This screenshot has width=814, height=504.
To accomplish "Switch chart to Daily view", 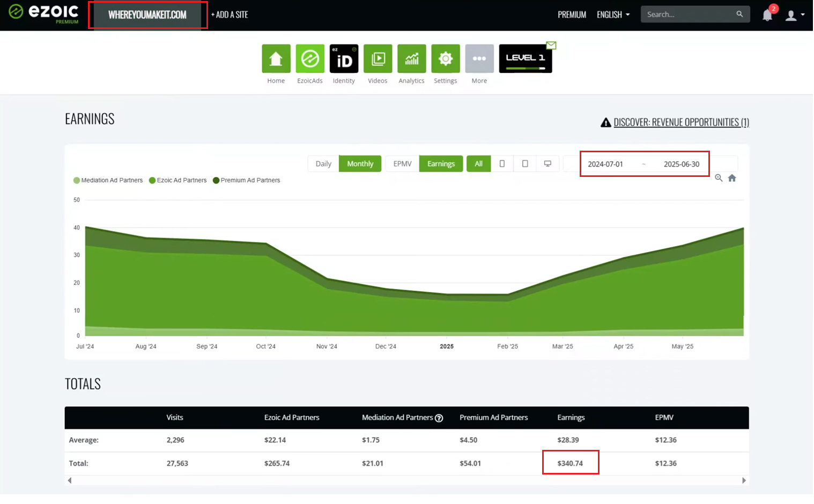I will [323, 164].
